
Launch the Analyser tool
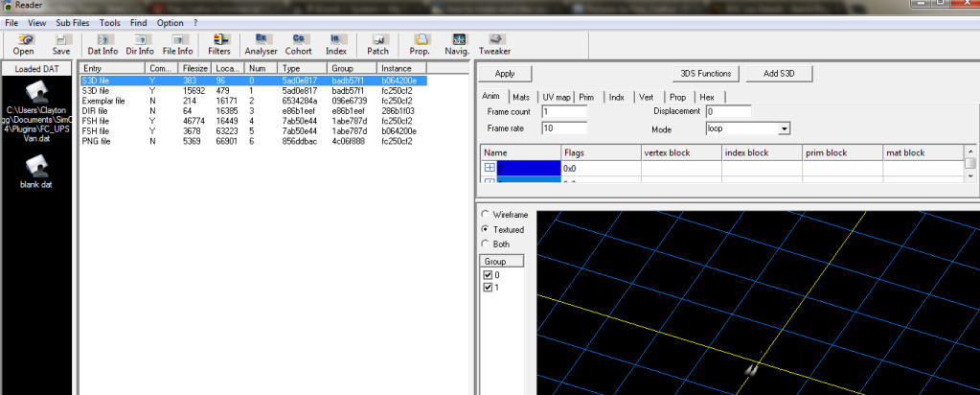261,44
